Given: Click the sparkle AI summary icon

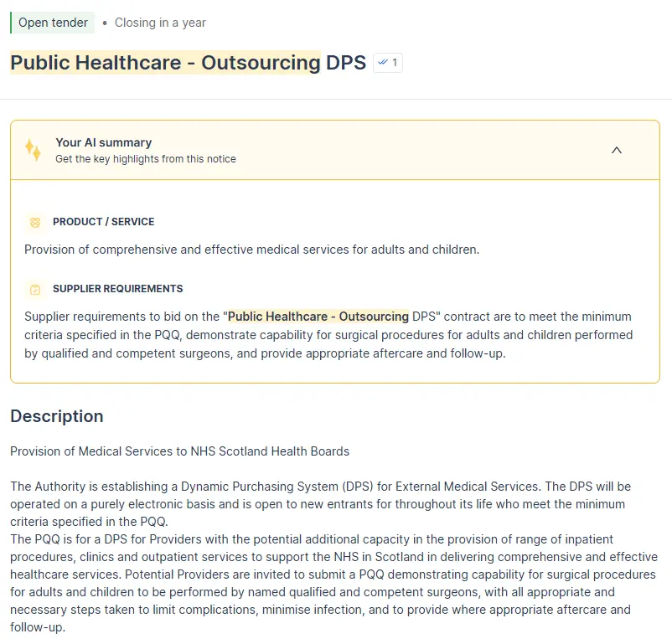Looking at the screenshot, I should (x=33, y=150).
